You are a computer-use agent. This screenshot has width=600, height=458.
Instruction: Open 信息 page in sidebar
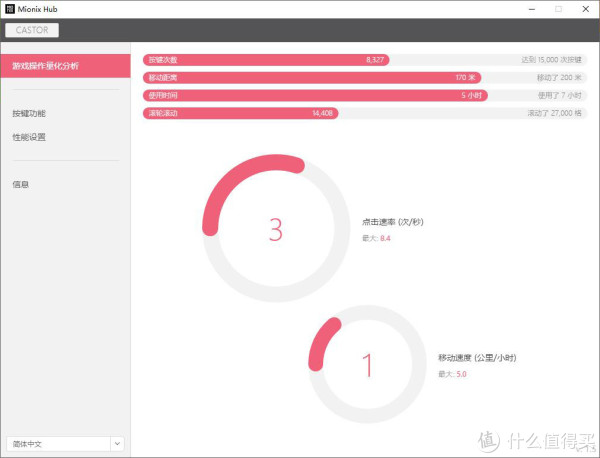pos(21,184)
